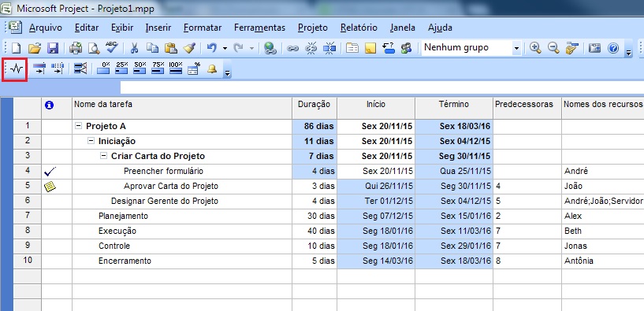Mark task 25% complete
Screen dimensions: 644x311
(121, 68)
